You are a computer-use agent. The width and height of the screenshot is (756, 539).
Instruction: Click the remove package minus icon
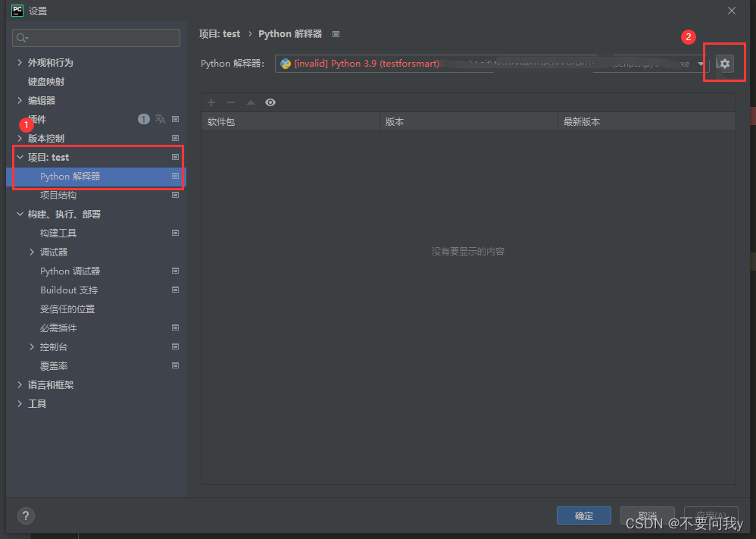231,102
